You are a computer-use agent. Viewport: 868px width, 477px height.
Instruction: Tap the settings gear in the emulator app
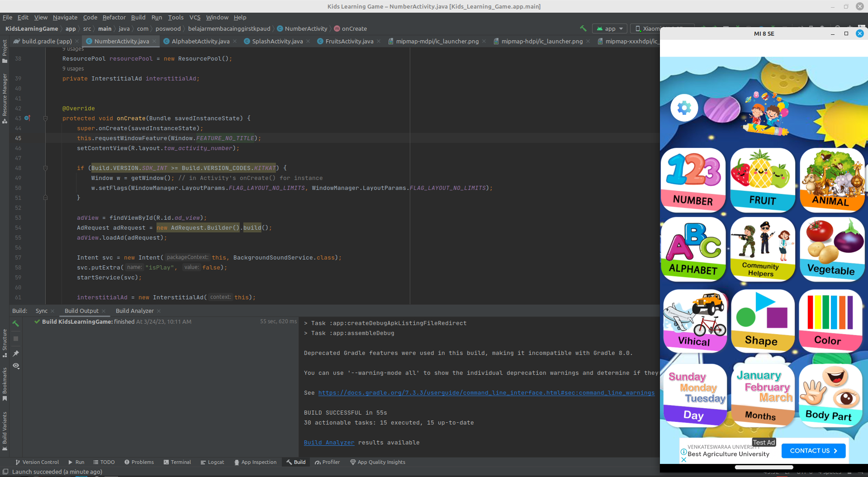[684, 108]
